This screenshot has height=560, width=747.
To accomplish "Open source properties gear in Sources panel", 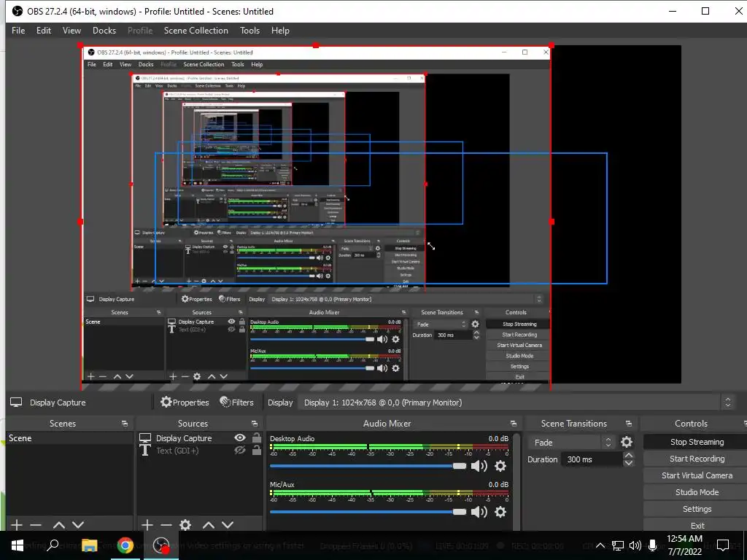I will pos(185,525).
